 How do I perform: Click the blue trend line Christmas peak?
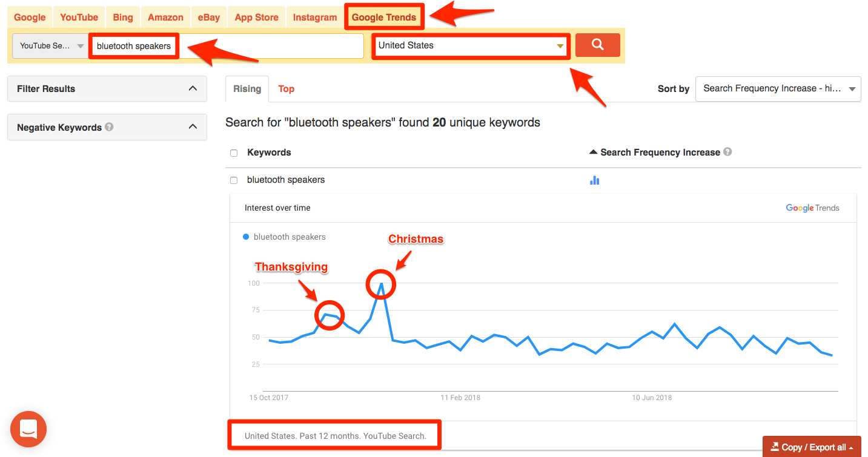pyautogui.click(x=381, y=284)
